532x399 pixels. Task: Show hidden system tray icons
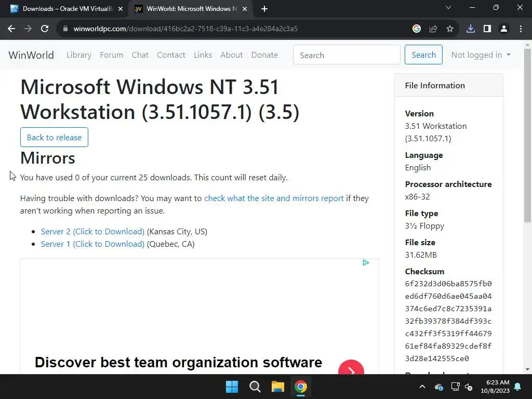(422, 387)
